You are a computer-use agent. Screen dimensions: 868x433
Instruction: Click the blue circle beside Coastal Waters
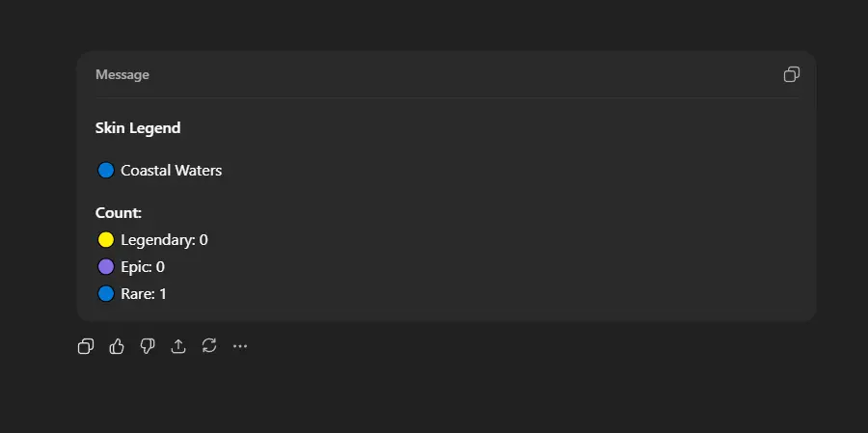point(106,171)
